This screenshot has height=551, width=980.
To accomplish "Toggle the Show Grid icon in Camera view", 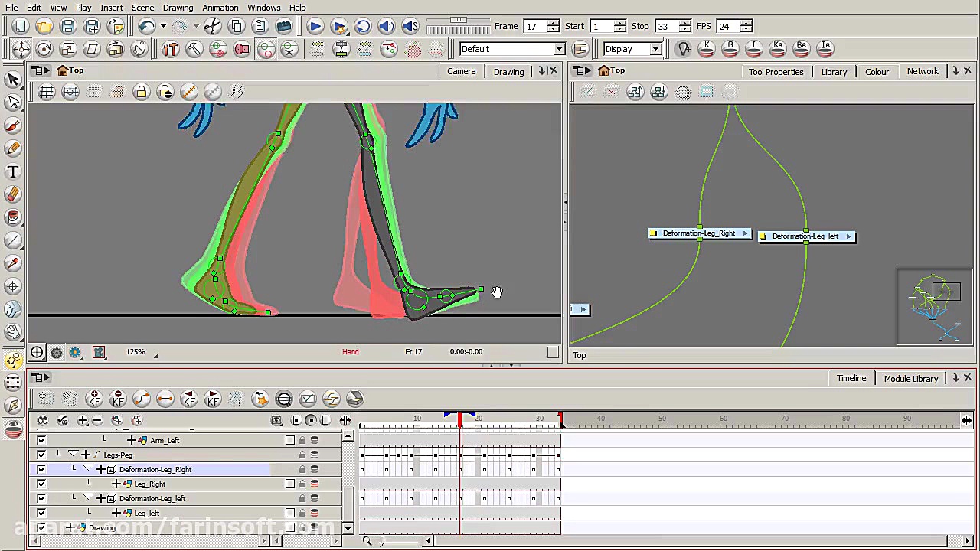I will point(47,92).
